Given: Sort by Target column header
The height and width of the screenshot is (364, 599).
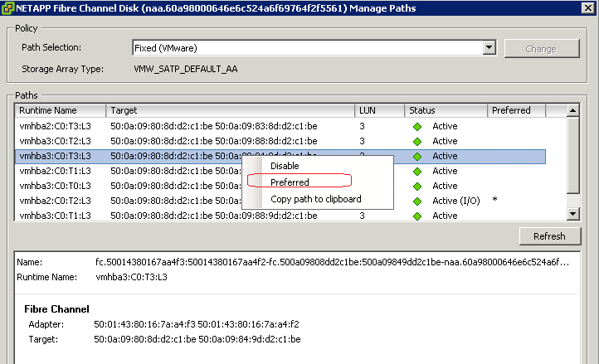Looking at the screenshot, I should coord(231,110).
